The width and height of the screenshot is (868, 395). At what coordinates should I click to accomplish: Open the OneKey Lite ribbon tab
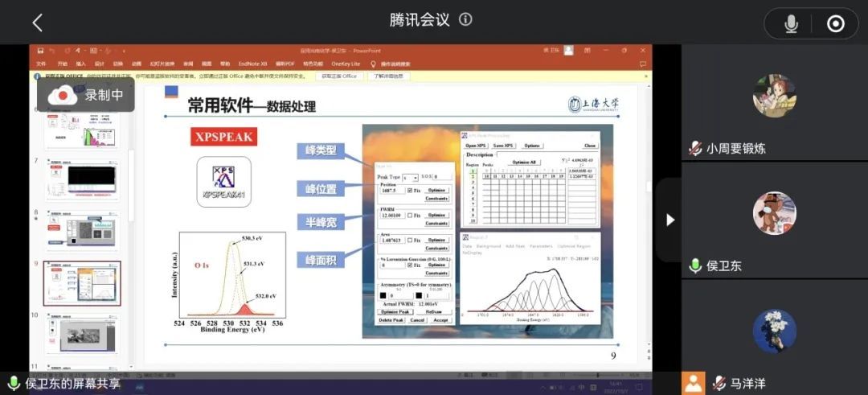(x=345, y=64)
